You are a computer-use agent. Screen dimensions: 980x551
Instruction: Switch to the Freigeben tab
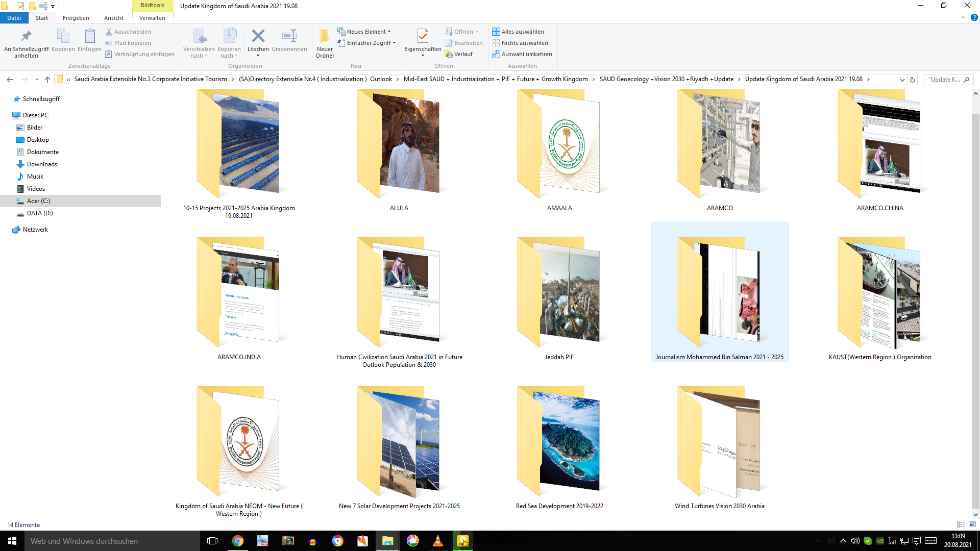point(76,18)
